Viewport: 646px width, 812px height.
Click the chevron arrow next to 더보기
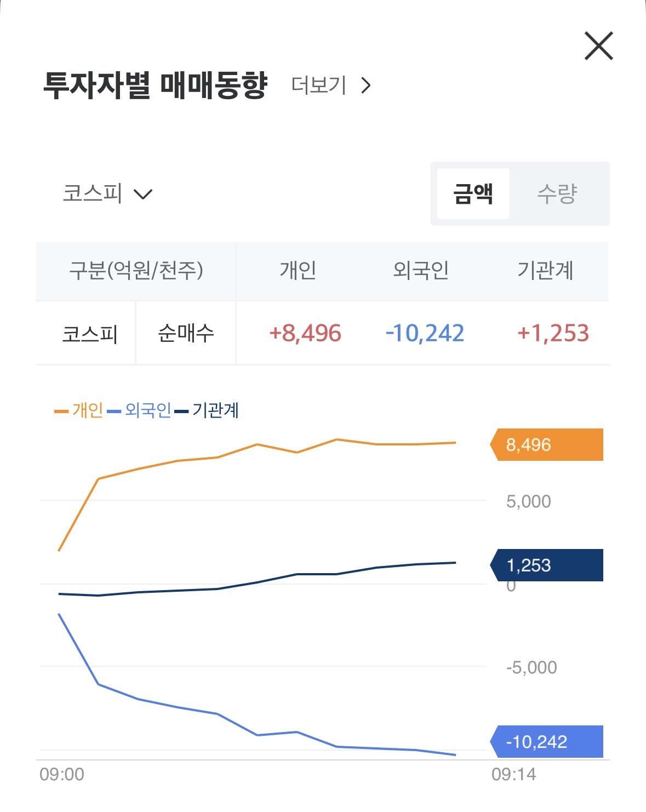[366, 85]
